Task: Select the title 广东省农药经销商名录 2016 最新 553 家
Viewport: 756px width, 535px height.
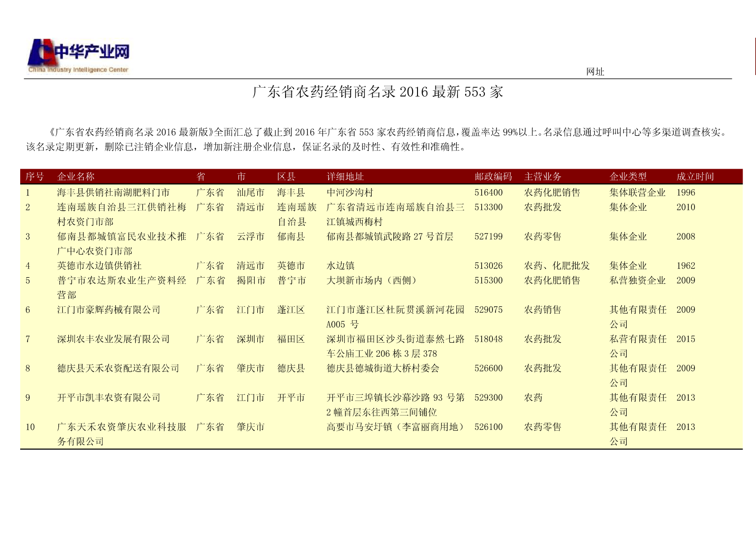Action: 378,92
